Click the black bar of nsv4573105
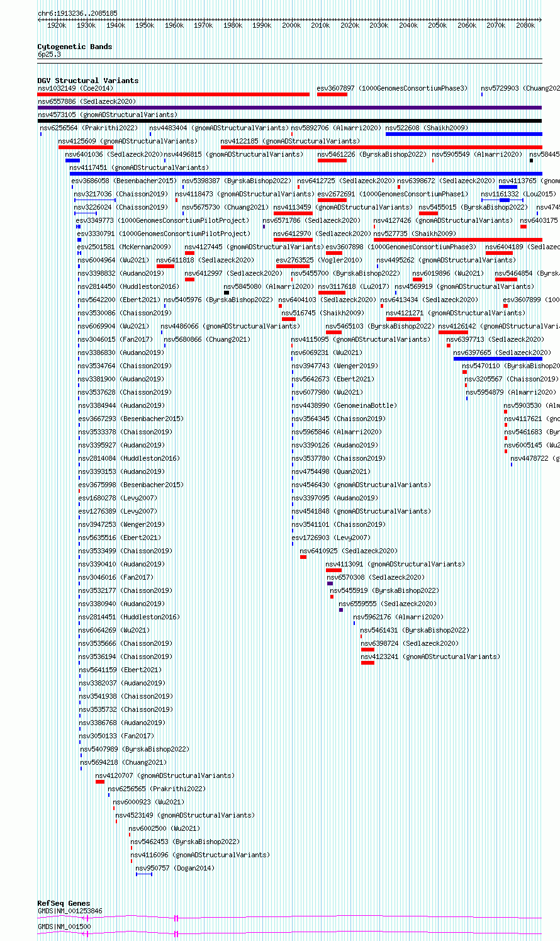560x941 pixels. click(289, 121)
